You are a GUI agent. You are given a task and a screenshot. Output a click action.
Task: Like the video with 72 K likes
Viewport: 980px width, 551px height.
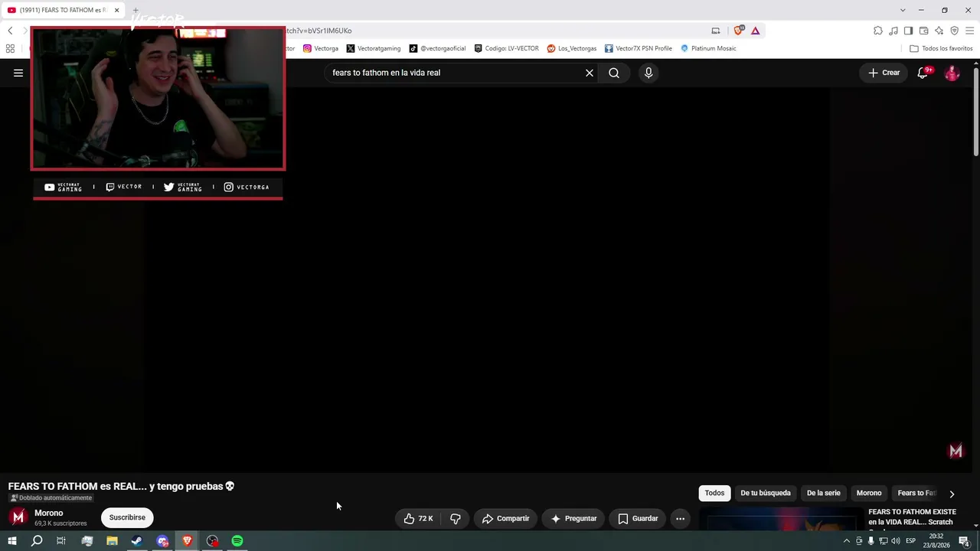click(x=419, y=518)
